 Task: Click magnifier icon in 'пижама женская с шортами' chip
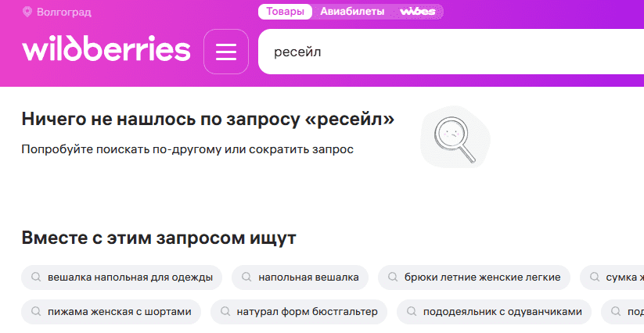[x=35, y=312]
